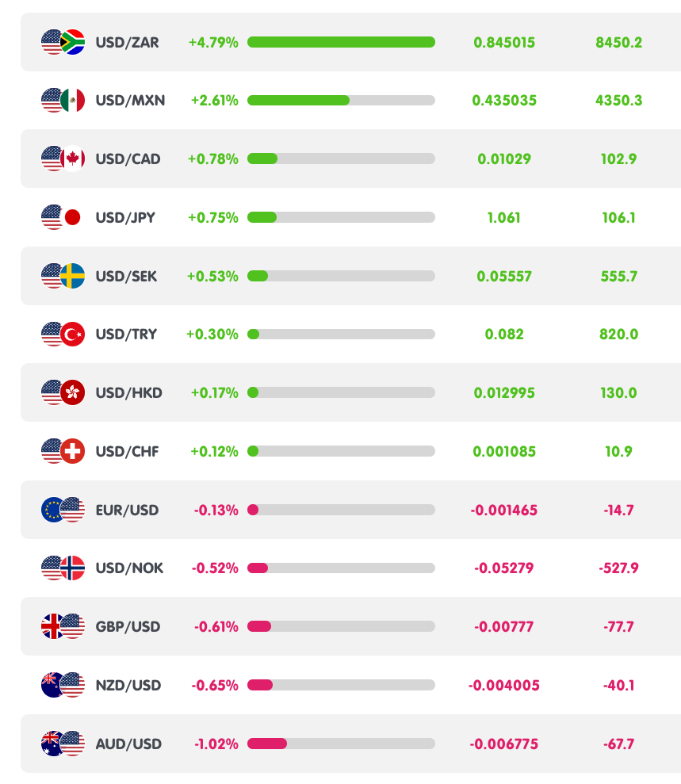Click the USD/CAD flag pair icon

63,159
